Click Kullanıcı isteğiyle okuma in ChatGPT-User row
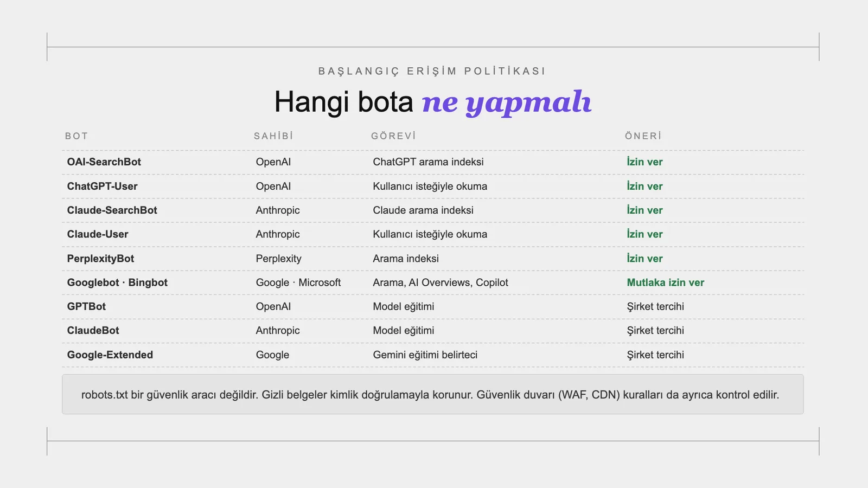Image resolution: width=868 pixels, height=488 pixels. click(430, 186)
